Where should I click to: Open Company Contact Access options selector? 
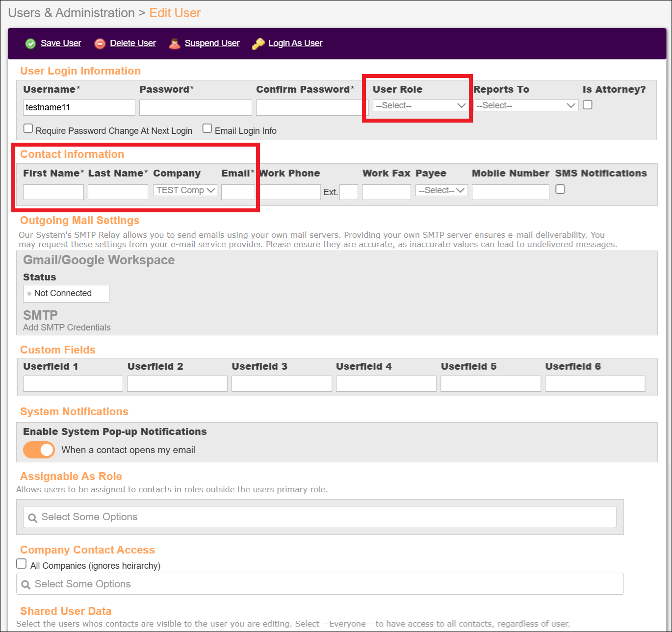(320, 584)
